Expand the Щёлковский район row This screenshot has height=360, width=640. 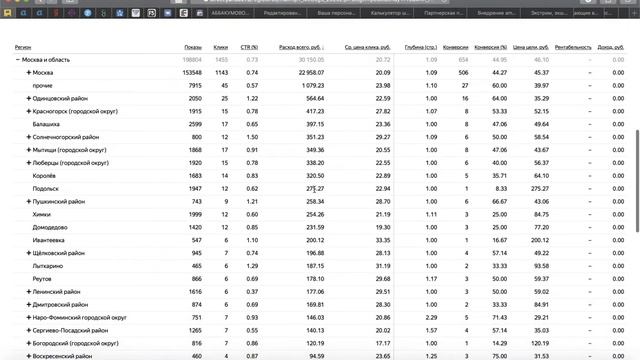[x=29, y=253]
